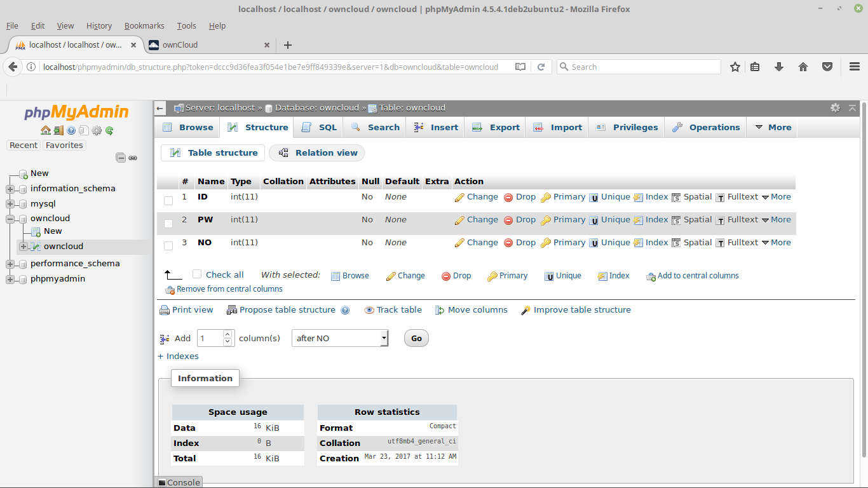The width and height of the screenshot is (868, 488).
Task: Click Firefox back button
Action: tap(13, 67)
